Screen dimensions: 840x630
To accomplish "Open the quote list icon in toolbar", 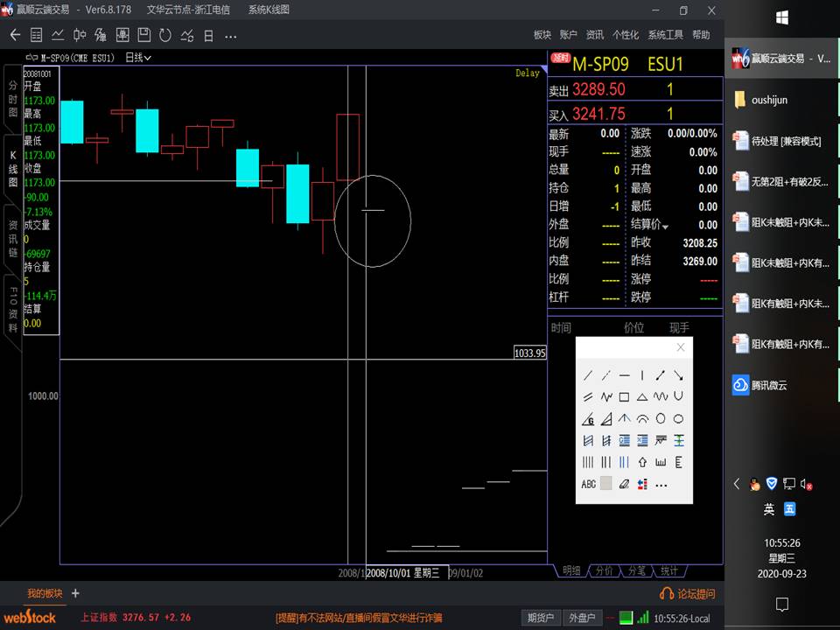I will (37, 35).
